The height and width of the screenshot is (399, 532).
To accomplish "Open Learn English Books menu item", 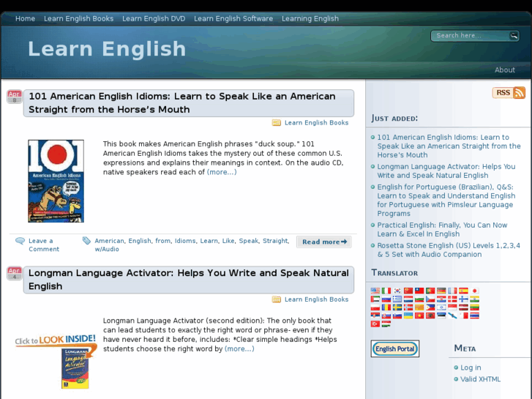I will coord(79,19).
